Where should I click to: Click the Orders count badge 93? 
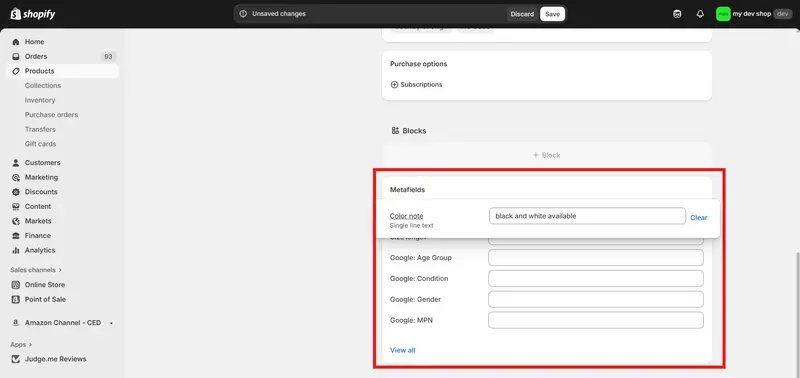[x=108, y=57]
